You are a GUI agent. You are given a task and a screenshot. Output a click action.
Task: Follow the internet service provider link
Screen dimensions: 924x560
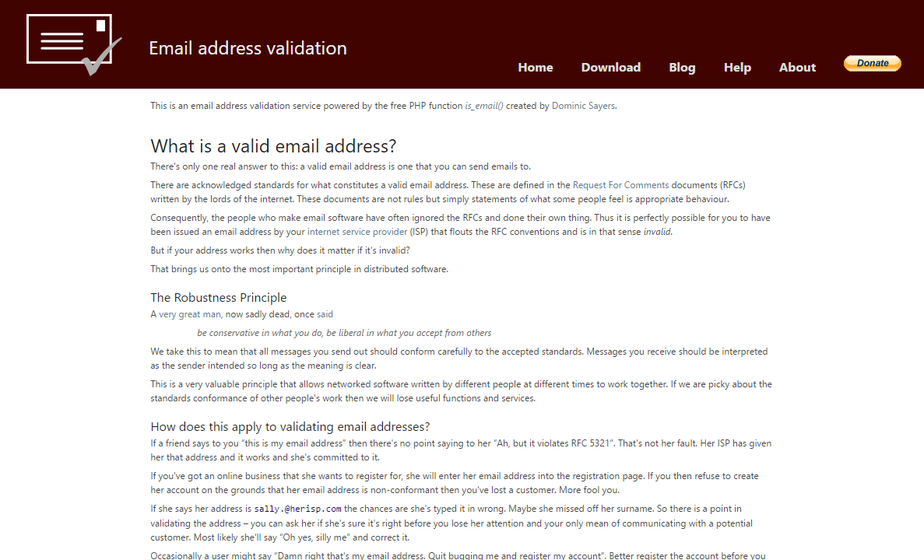pyautogui.click(x=357, y=232)
